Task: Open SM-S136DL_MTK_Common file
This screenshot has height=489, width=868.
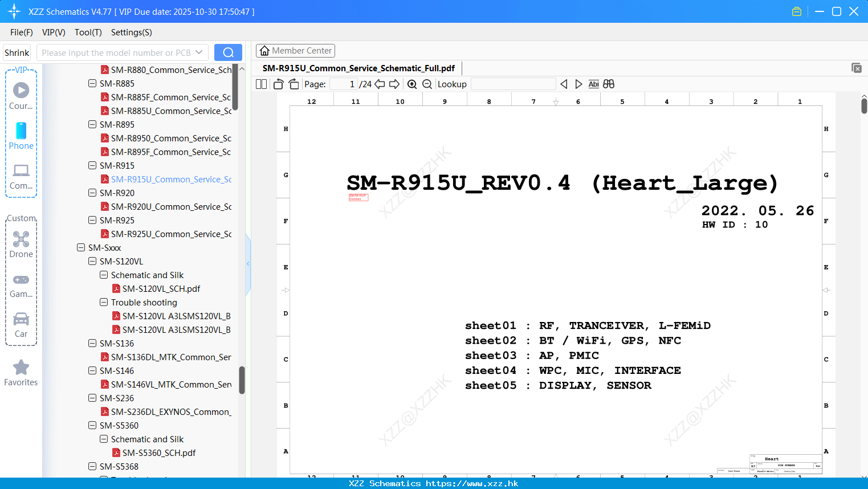Action: click(171, 357)
